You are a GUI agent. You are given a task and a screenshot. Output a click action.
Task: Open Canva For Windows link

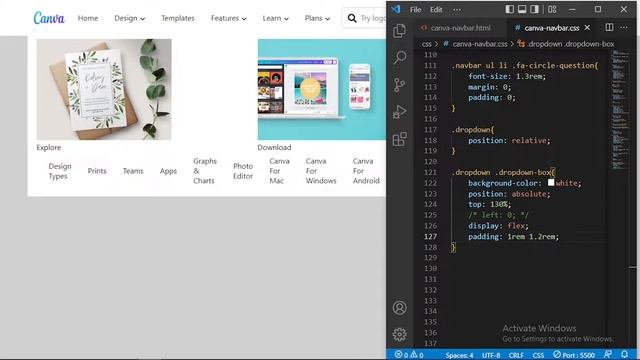pyautogui.click(x=321, y=171)
